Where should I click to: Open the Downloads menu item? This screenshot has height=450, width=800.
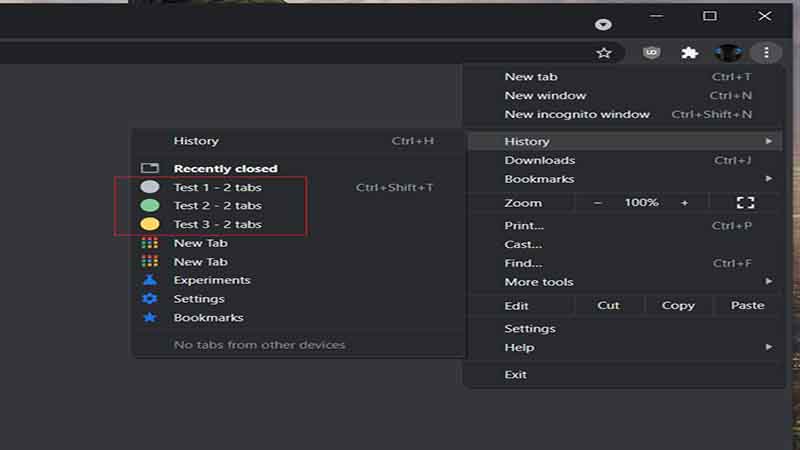[540, 160]
